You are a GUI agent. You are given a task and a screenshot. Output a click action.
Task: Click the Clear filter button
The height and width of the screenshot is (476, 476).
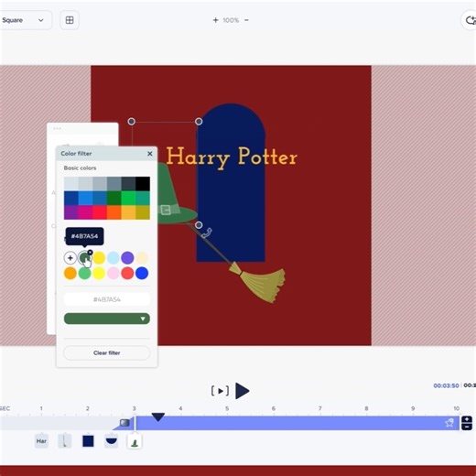tap(107, 352)
